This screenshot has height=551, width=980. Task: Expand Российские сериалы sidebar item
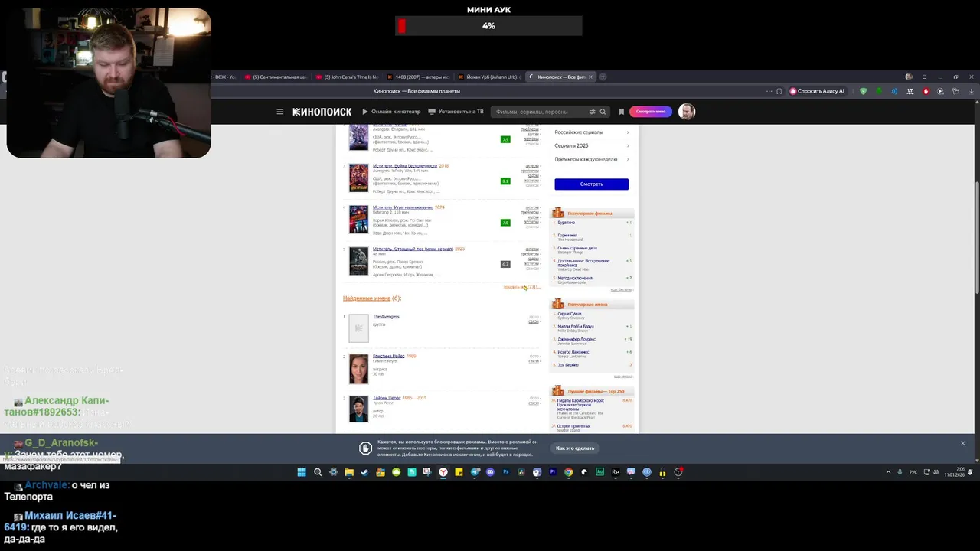(x=592, y=132)
